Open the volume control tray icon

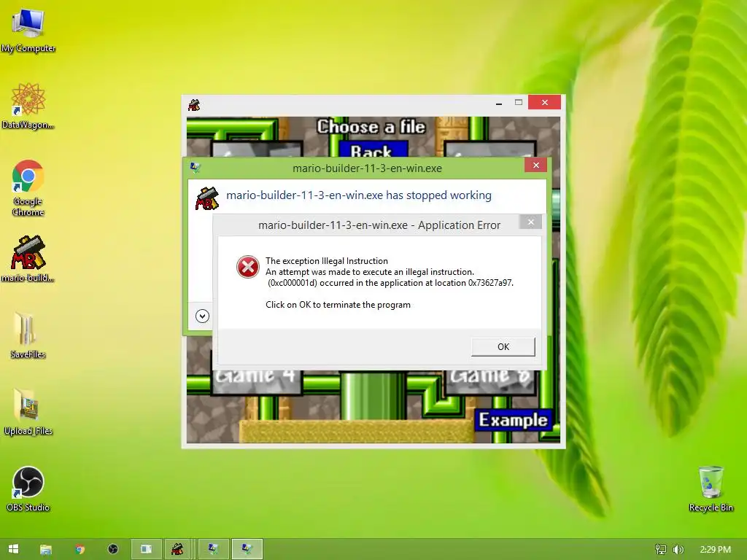[x=678, y=549]
